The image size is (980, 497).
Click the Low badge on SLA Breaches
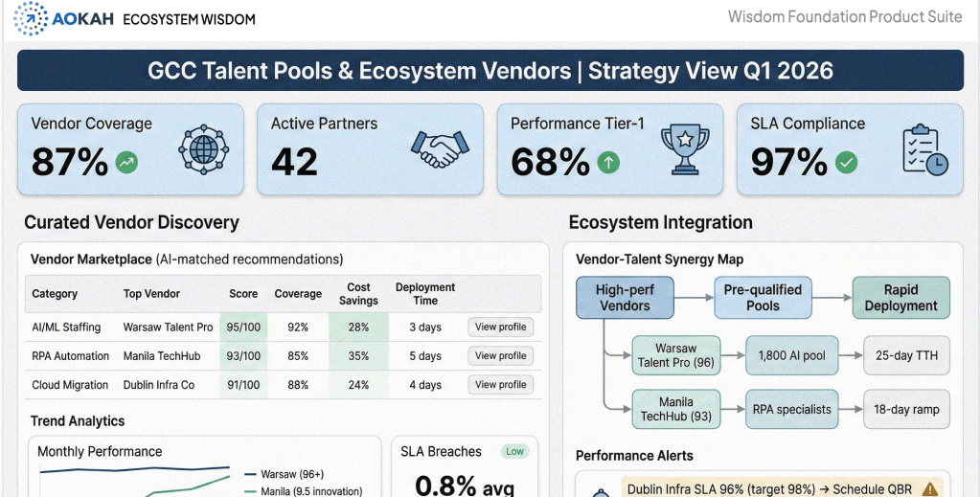(514, 451)
